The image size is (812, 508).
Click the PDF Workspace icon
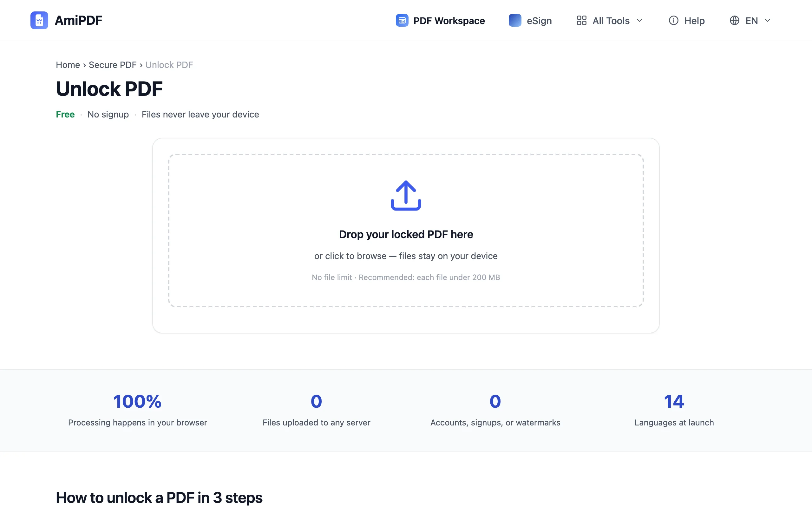click(x=402, y=21)
